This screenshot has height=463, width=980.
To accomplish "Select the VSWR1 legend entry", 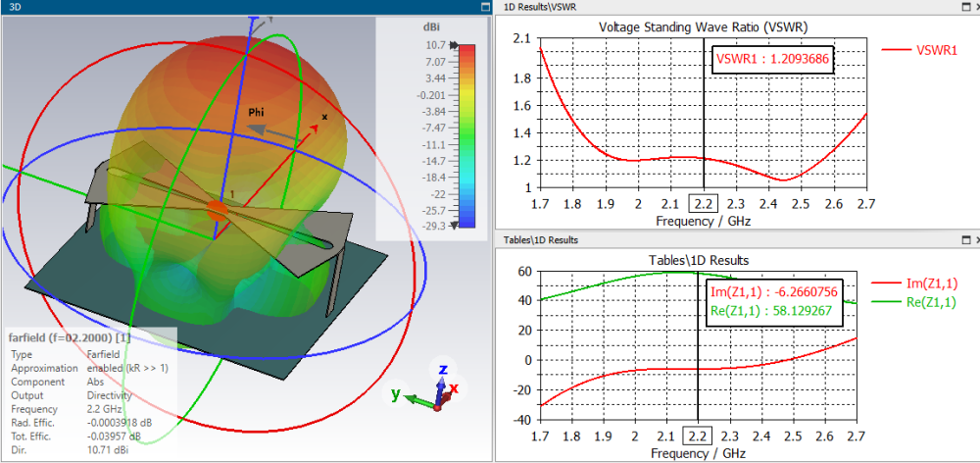I will pyautogui.click(x=919, y=50).
